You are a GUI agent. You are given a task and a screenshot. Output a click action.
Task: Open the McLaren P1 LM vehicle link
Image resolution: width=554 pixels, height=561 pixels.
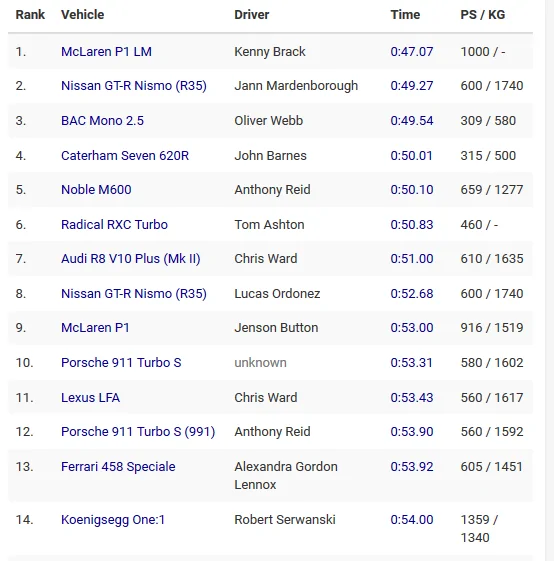pos(106,52)
